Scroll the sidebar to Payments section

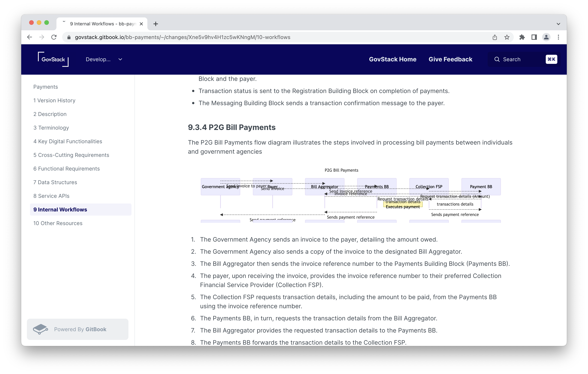(46, 87)
